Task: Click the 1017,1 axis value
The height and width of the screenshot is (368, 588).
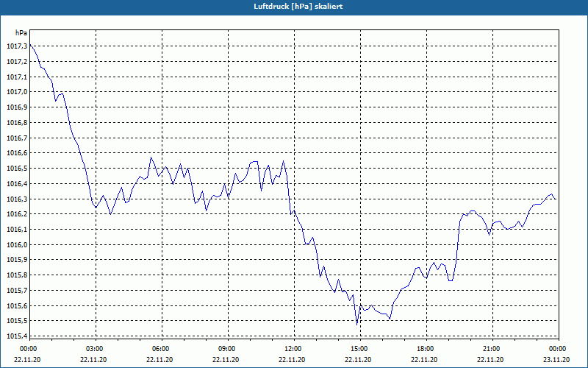Action: 17,77
